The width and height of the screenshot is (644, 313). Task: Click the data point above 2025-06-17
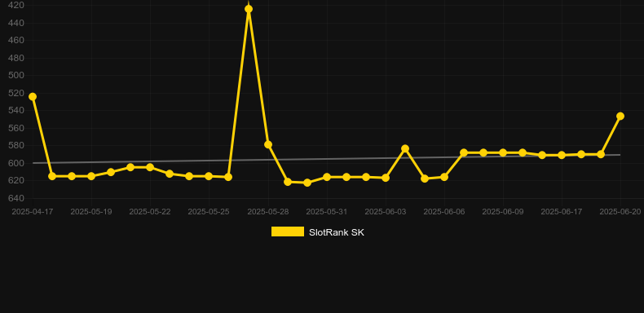(562, 155)
